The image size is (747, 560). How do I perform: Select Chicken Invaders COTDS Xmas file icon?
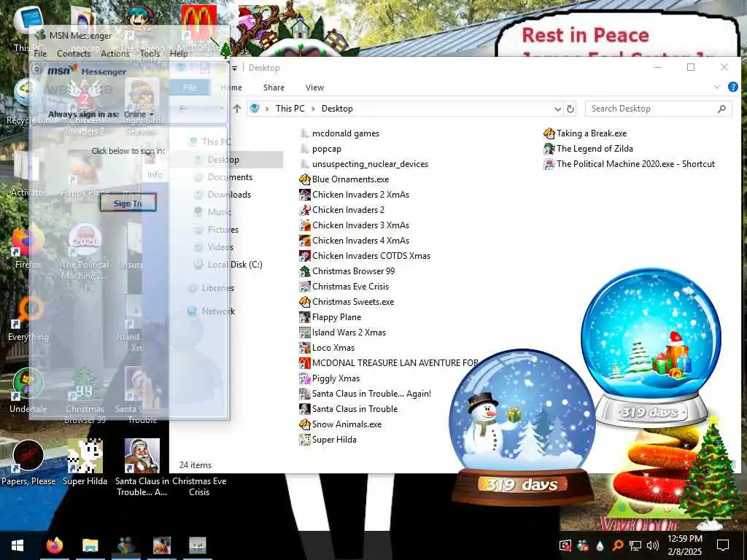304,256
